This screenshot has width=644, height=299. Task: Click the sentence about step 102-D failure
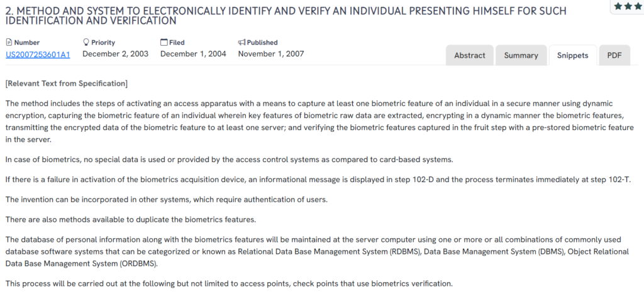314,180
